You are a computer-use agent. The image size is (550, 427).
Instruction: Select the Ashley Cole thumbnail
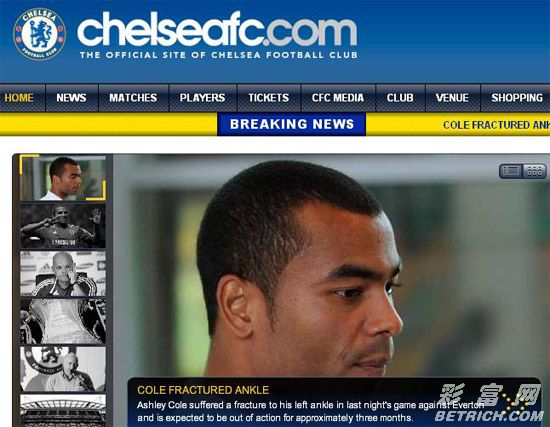click(63, 178)
